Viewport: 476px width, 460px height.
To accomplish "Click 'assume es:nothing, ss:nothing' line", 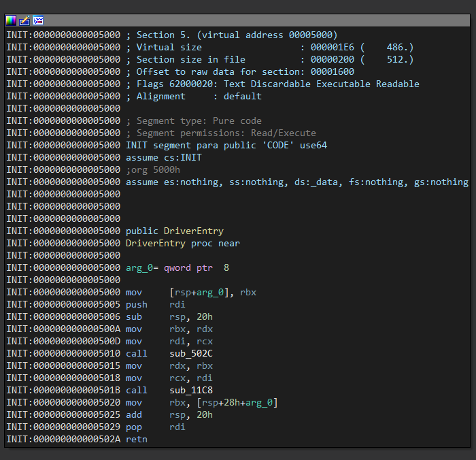I will pos(297,182).
